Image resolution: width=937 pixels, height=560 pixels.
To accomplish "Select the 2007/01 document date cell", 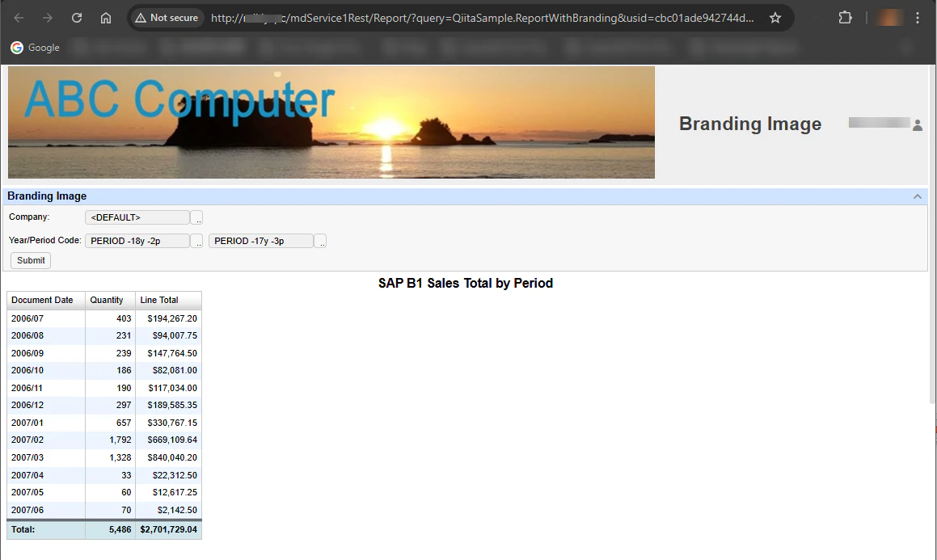I will coord(46,423).
